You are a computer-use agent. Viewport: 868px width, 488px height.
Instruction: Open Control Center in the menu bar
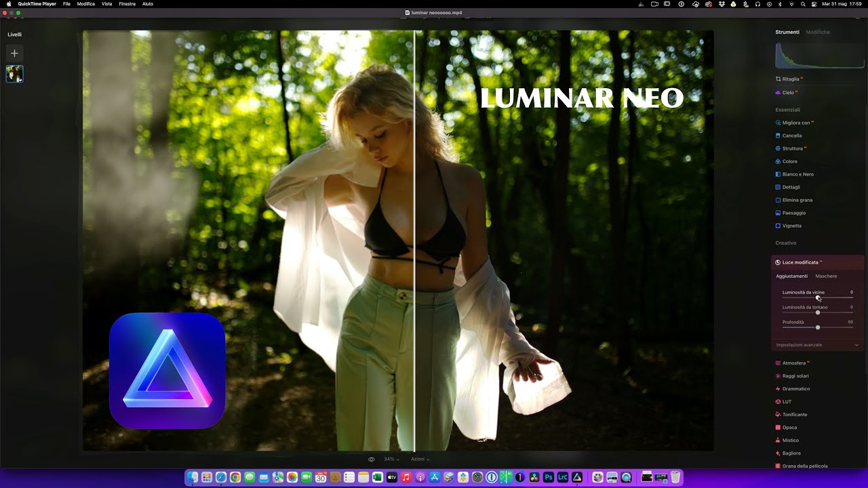[x=813, y=4]
